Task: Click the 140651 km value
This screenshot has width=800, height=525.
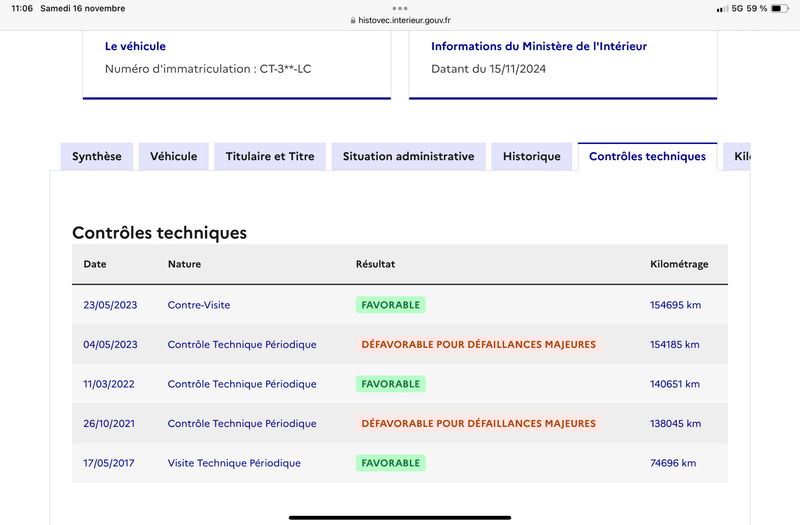Action: [x=674, y=384]
